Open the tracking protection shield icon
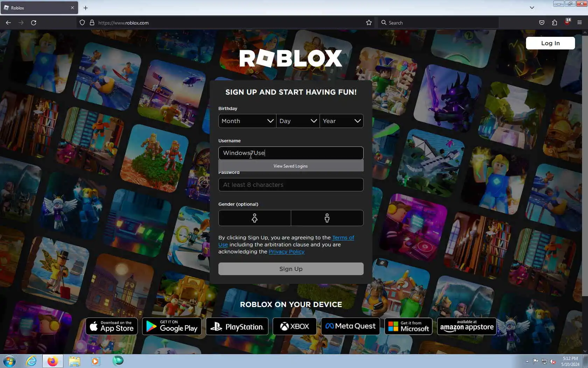This screenshot has height=368, width=588. [82, 23]
